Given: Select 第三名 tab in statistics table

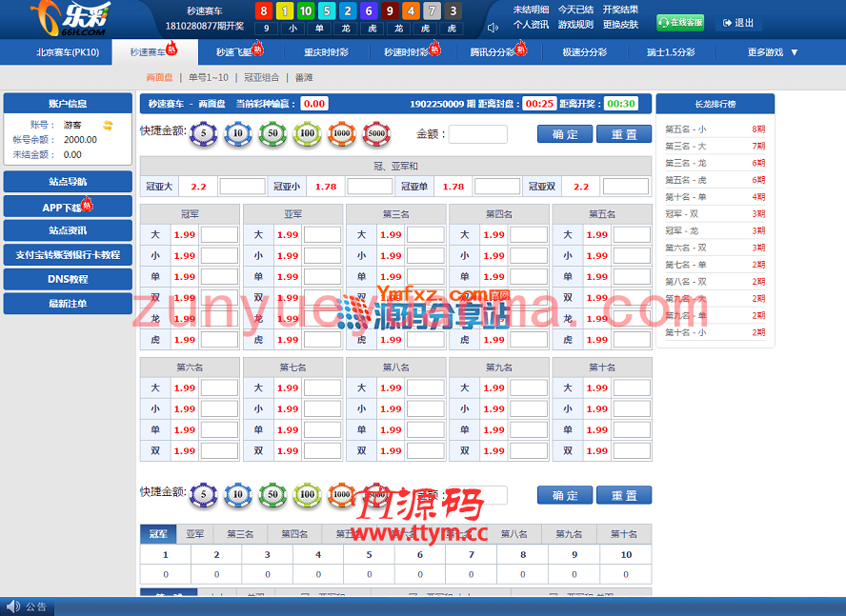Looking at the screenshot, I should [x=240, y=534].
